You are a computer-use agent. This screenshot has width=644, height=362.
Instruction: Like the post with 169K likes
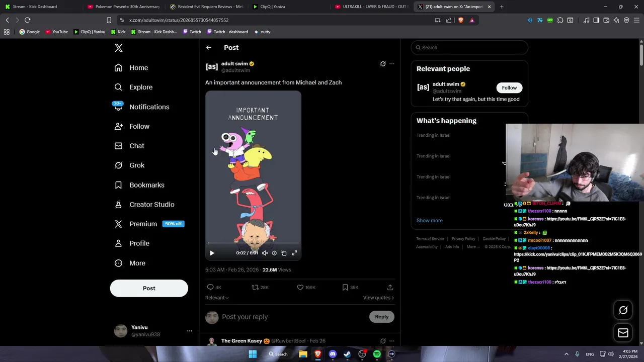click(x=306, y=287)
